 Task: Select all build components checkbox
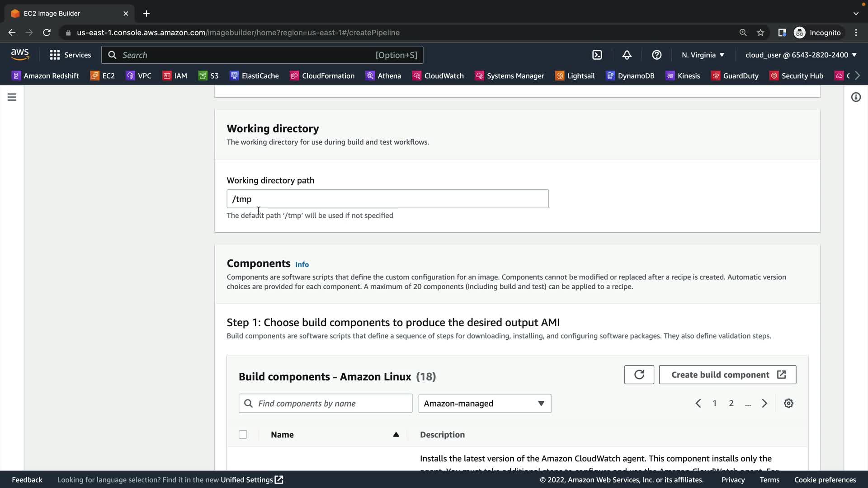(x=243, y=434)
